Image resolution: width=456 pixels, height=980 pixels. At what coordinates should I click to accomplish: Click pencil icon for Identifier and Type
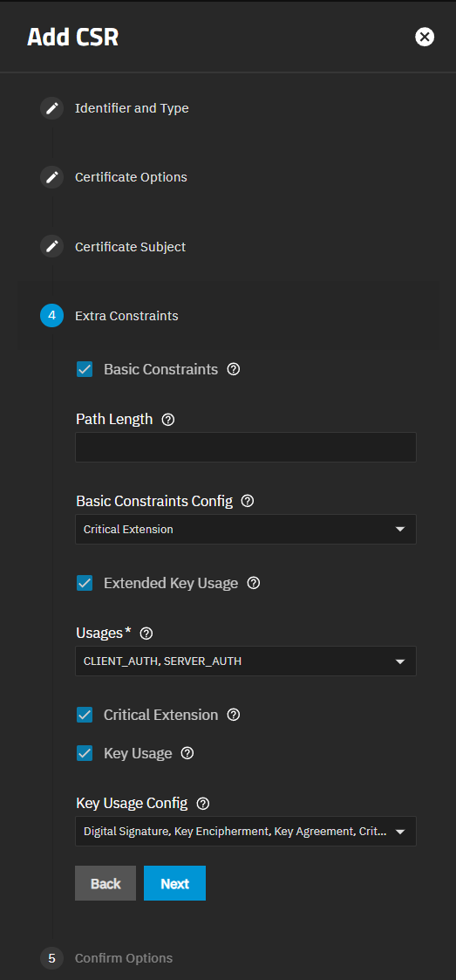pyautogui.click(x=51, y=108)
